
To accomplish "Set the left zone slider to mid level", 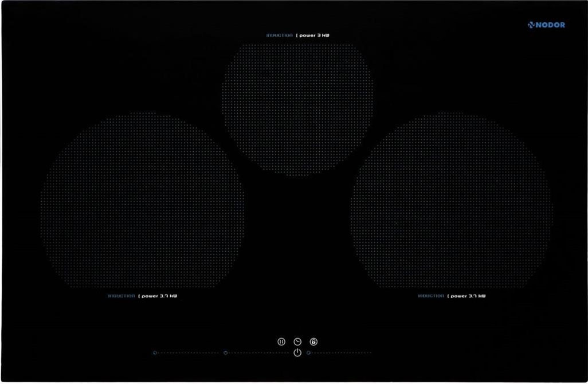I will (x=187, y=353).
